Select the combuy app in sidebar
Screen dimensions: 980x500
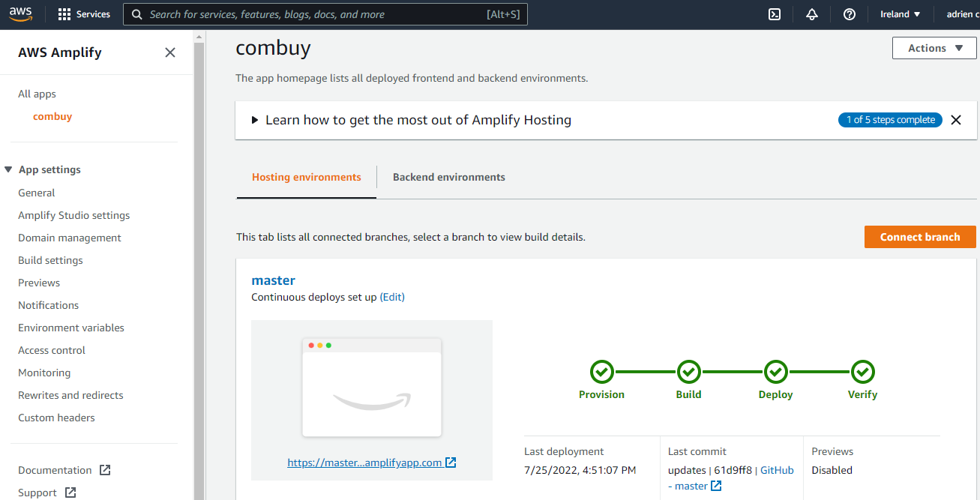(x=52, y=116)
